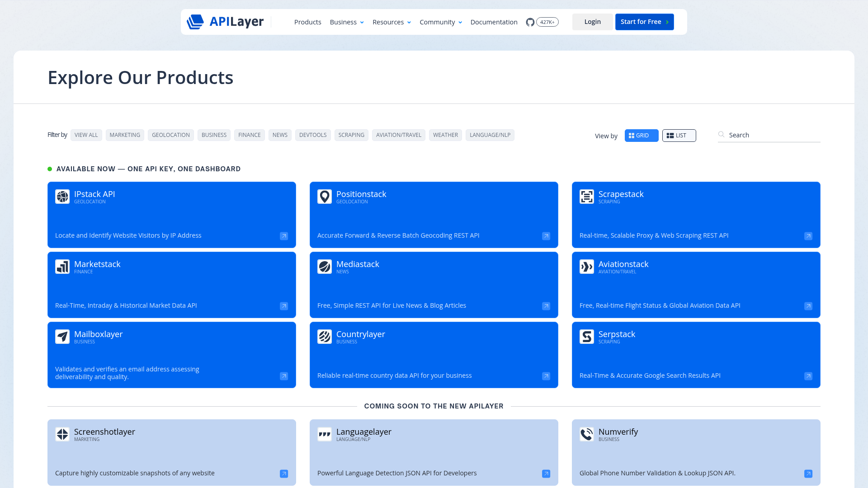This screenshot has width=868, height=488.
Task: Open the GitHub icon link
Action: pos(530,22)
